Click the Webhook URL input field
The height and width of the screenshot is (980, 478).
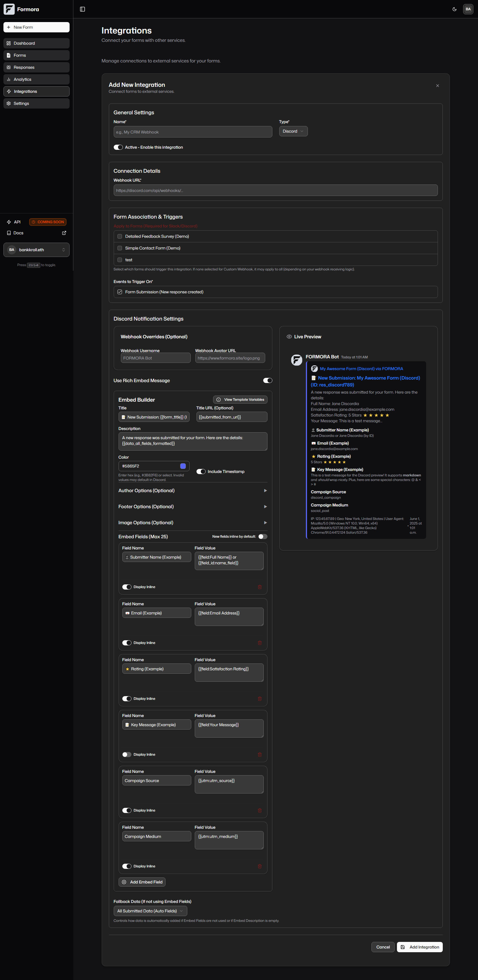(x=276, y=190)
